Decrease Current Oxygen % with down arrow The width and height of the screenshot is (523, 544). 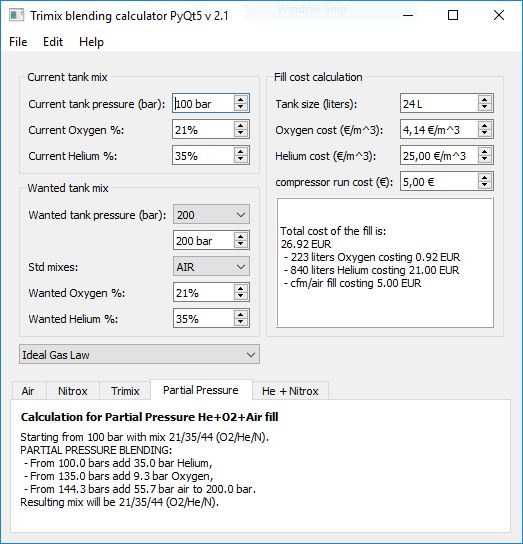point(241,133)
